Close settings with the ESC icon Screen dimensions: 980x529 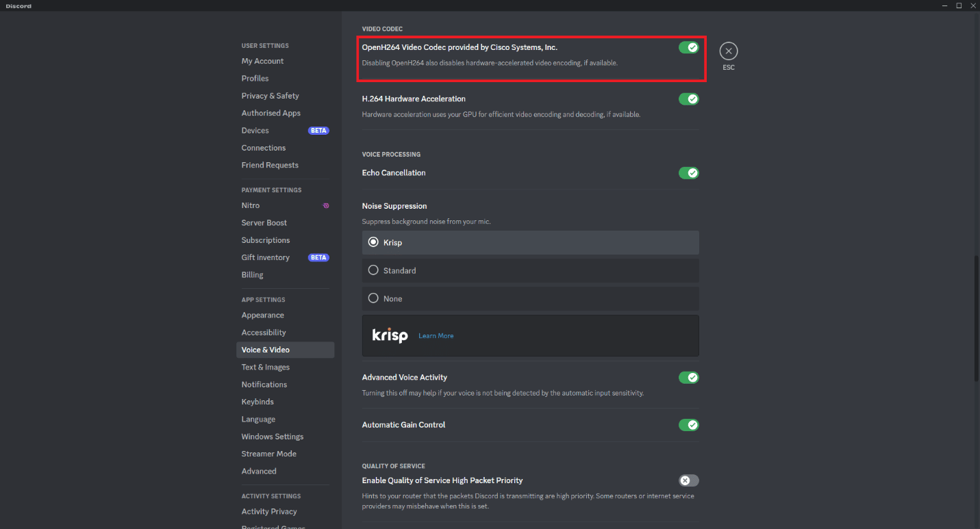click(x=728, y=50)
